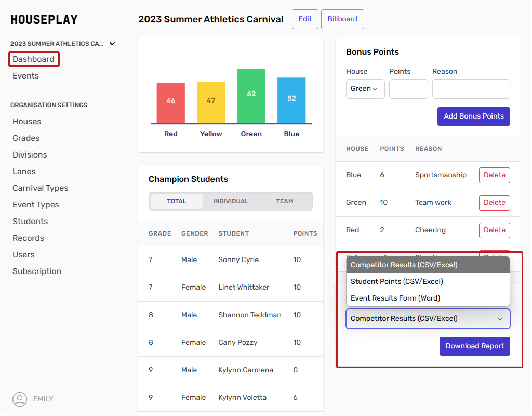Go to Students in organisation settings

[x=30, y=222]
